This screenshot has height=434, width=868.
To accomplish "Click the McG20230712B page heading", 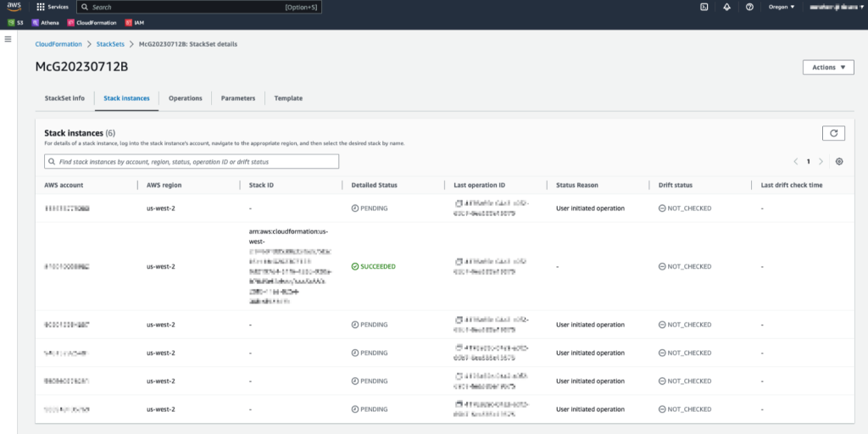I will pyautogui.click(x=82, y=67).
